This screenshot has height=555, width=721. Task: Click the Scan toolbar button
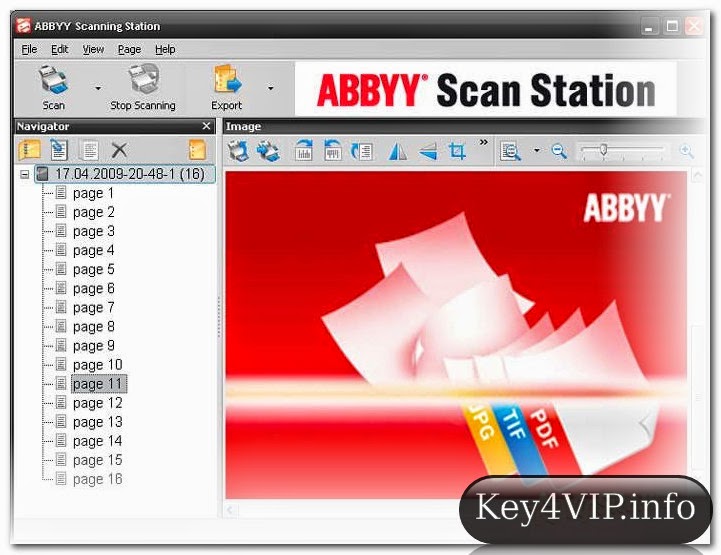click(x=53, y=88)
